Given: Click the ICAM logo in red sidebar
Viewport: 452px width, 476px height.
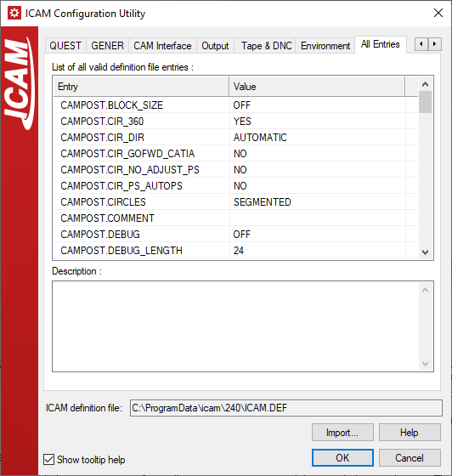Looking at the screenshot, I should pyautogui.click(x=19, y=83).
